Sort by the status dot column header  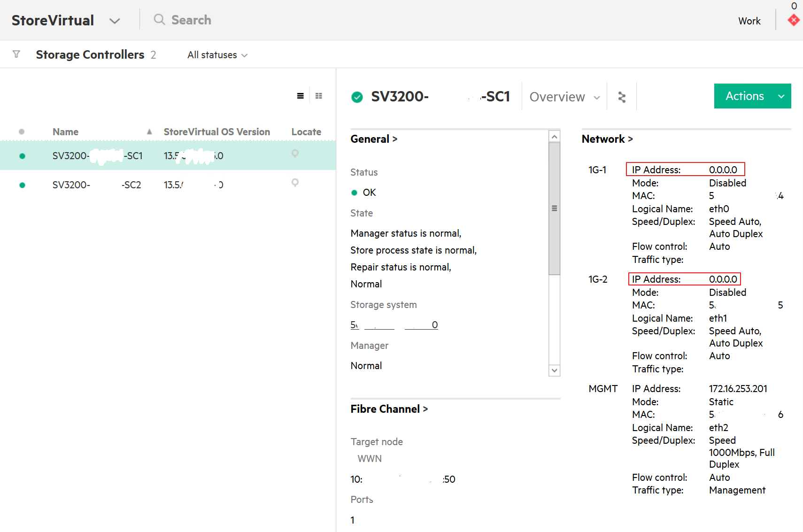(x=22, y=132)
